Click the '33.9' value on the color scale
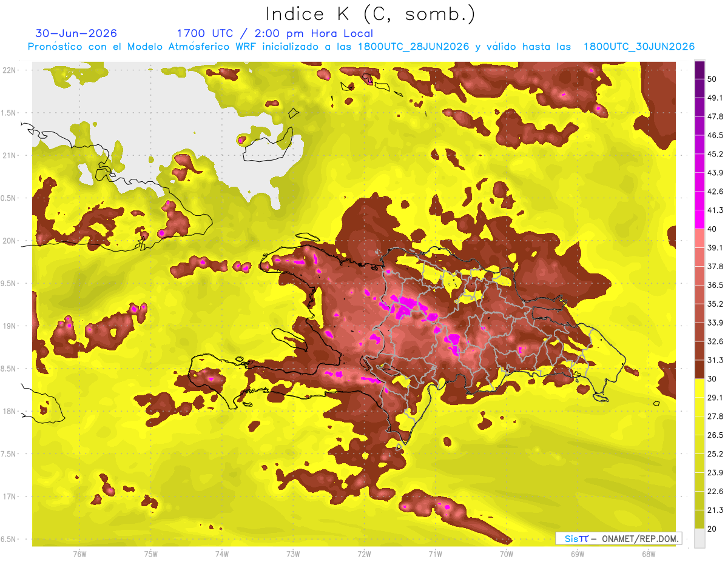 tap(716, 323)
